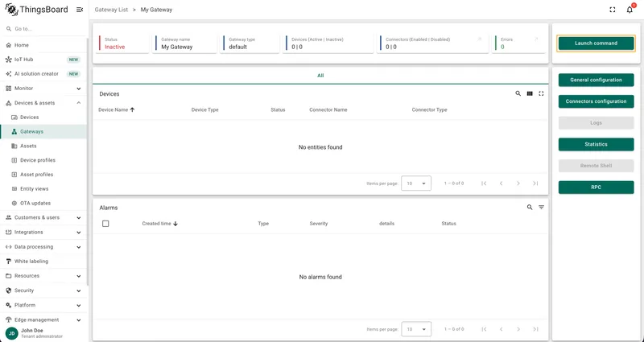The height and width of the screenshot is (342, 644).
Task: Open the Home menu item
Action: (43, 45)
